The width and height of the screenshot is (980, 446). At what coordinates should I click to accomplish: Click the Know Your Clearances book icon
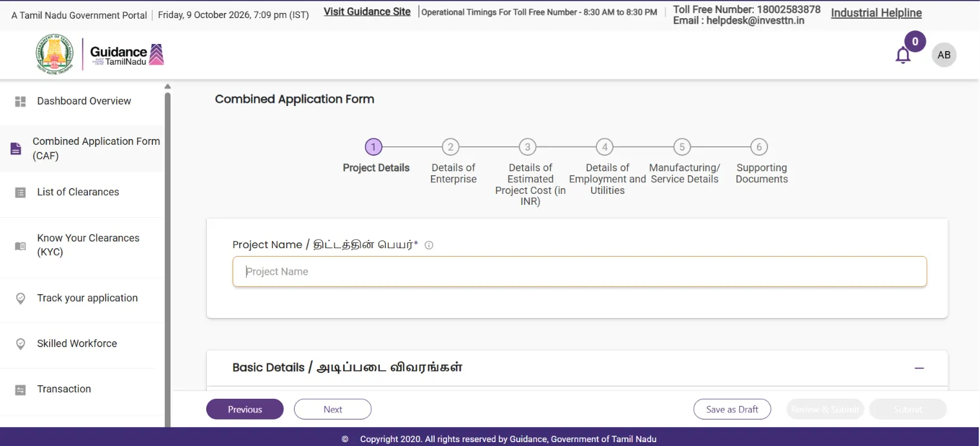20,246
